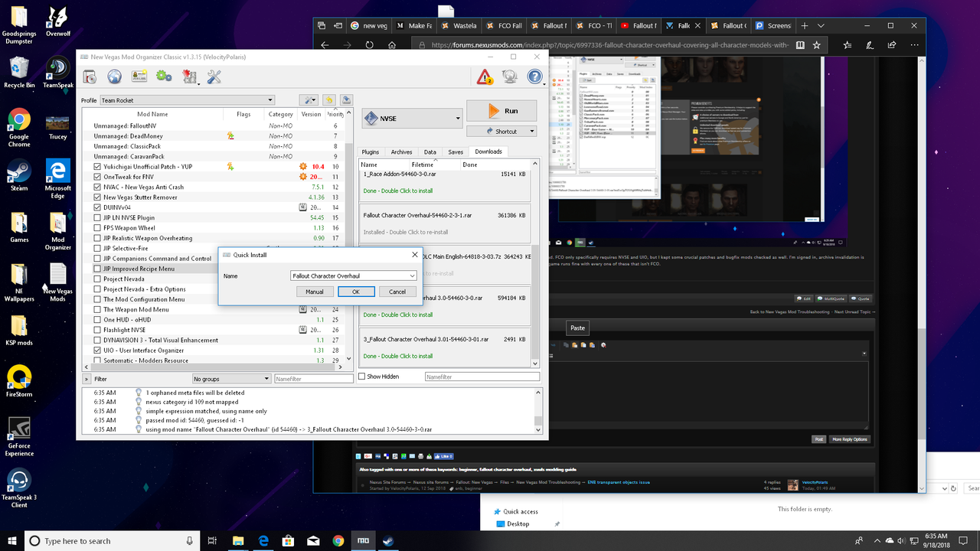This screenshot has width=980, height=551.
Task: Toggle Show Hidden checkbox in downloads
Action: point(362,377)
